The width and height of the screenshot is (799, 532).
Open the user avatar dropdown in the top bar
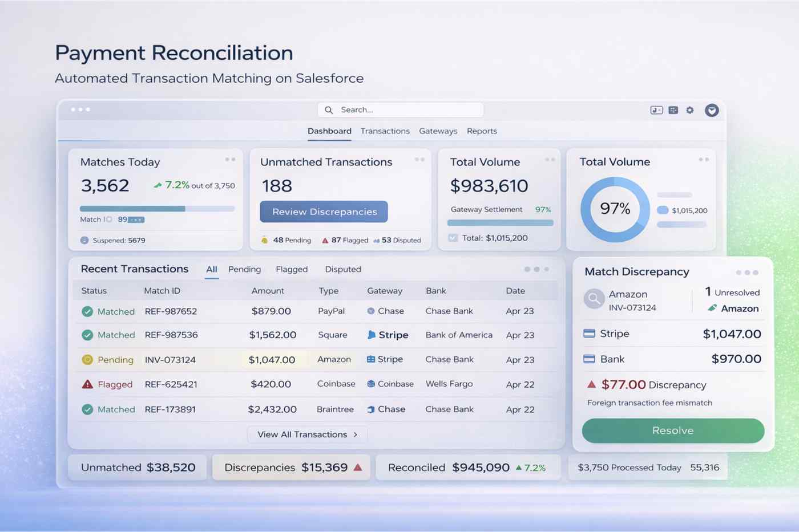pos(712,110)
